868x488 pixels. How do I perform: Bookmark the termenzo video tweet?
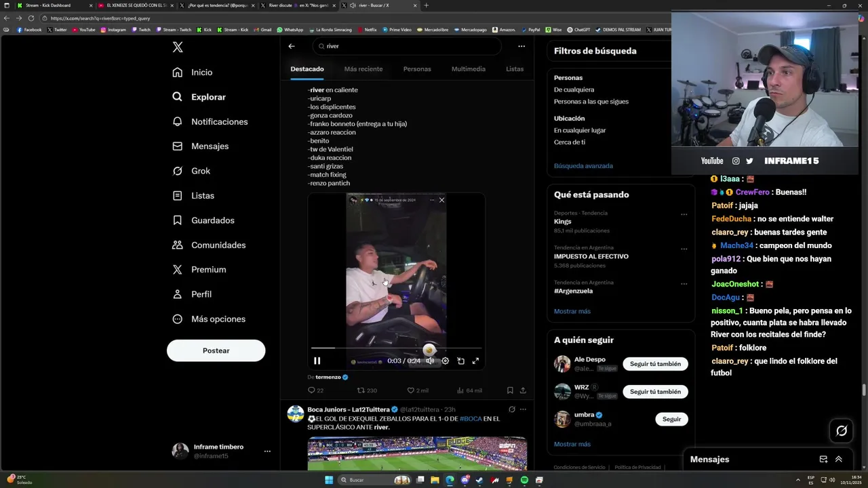click(x=510, y=390)
